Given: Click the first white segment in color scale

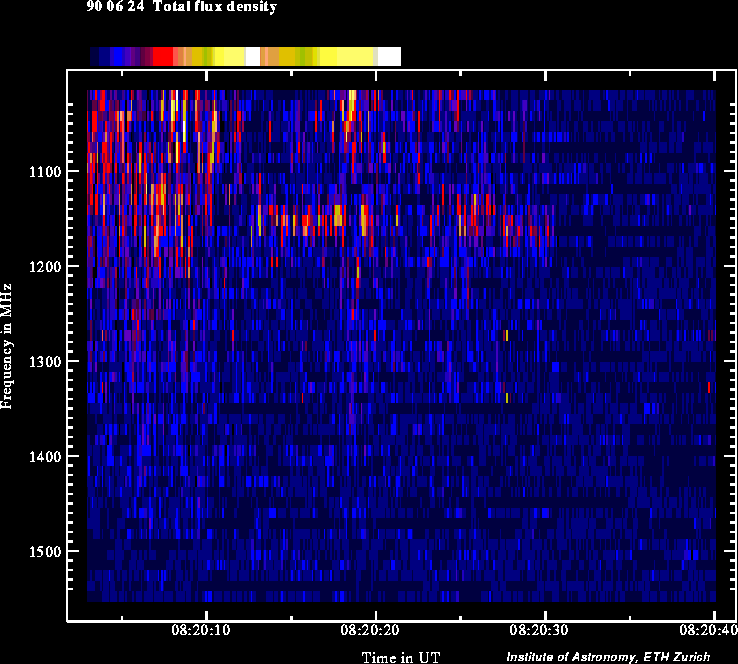Looking at the screenshot, I should tap(253, 56).
